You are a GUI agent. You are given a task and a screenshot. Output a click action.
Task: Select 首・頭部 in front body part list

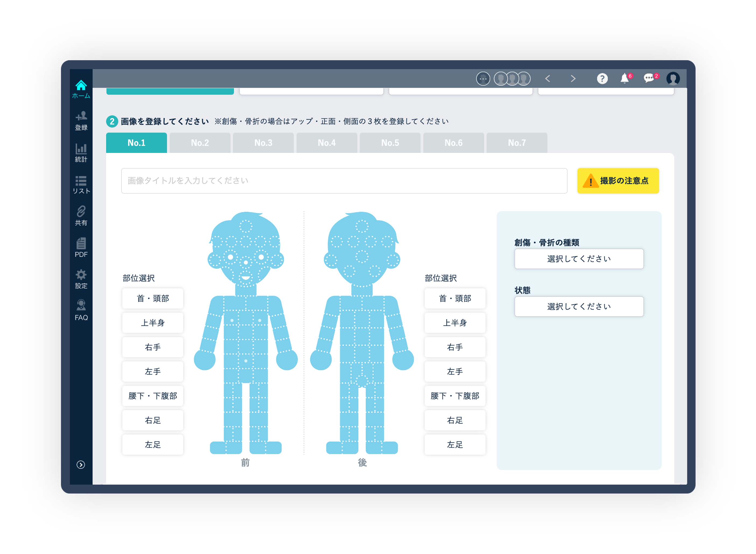[x=153, y=298]
